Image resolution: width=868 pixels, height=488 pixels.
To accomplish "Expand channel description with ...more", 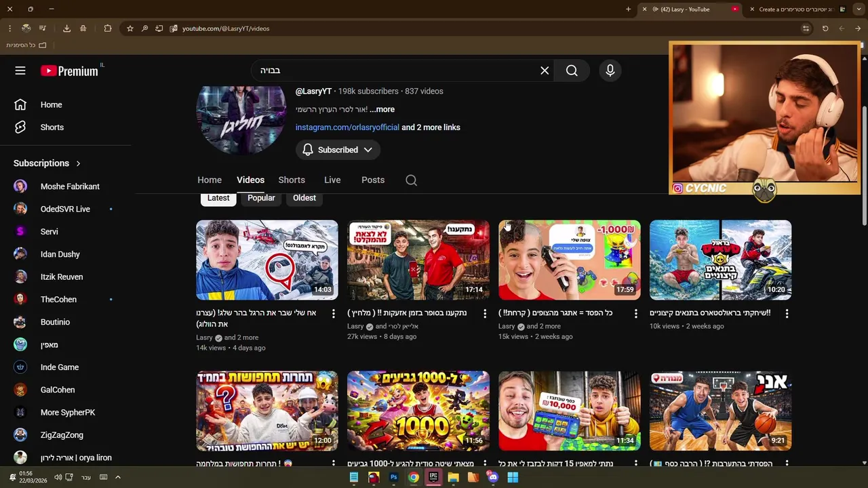I will (x=382, y=109).
